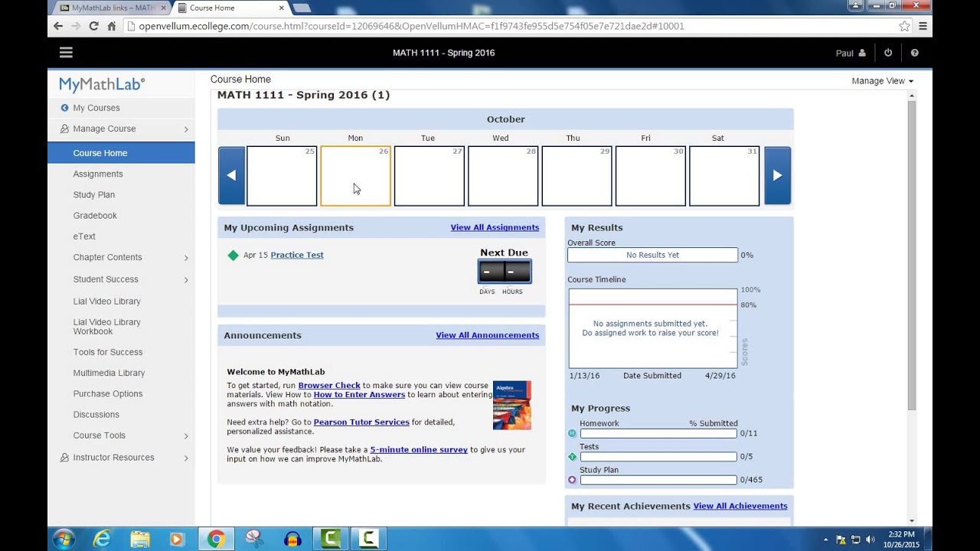Click the browser address bar URL
Viewport: 980px width, 551px height.
pyautogui.click(x=411, y=26)
